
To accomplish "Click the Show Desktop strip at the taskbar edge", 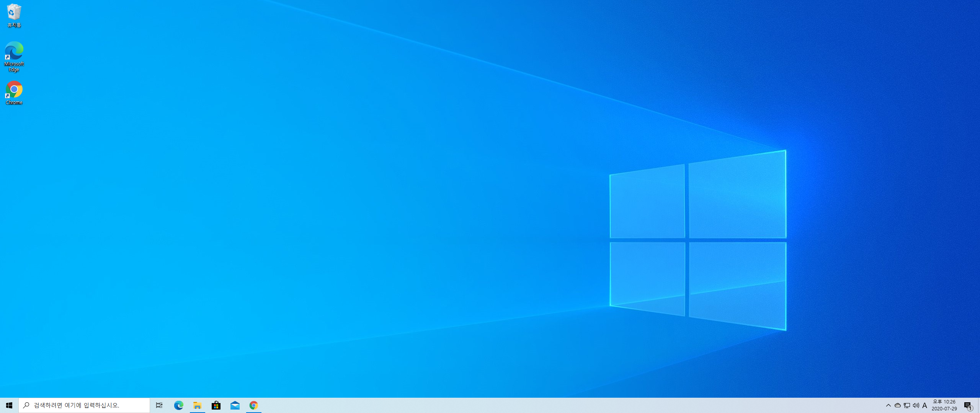I will click(978, 405).
